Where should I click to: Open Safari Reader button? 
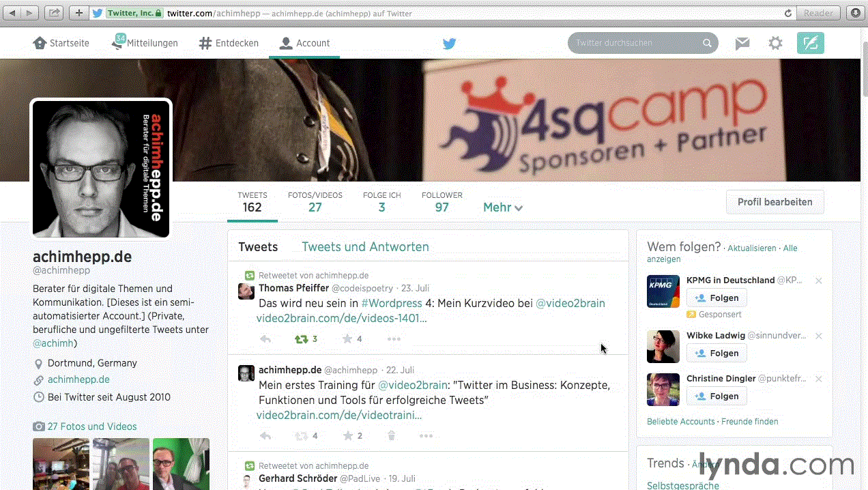pyautogui.click(x=818, y=13)
